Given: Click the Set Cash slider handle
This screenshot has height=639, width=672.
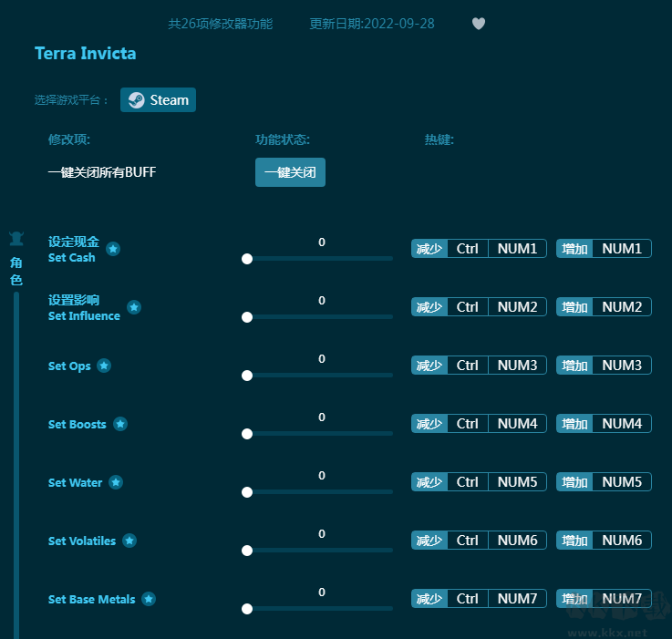Looking at the screenshot, I should coord(247,259).
